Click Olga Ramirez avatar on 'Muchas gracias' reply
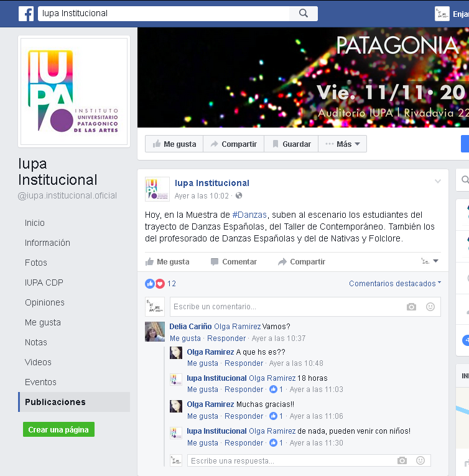Viewport: 469px width, 476px height. 176,406
